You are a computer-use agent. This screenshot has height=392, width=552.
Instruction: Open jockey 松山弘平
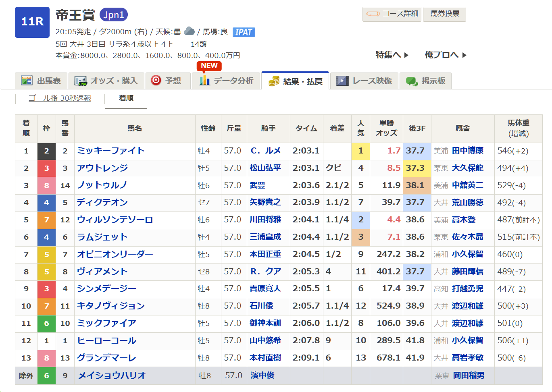(x=265, y=168)
